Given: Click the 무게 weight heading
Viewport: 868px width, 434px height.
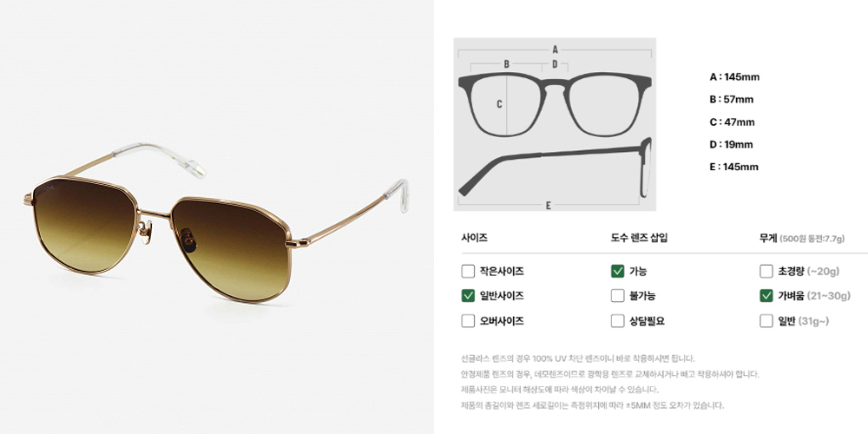Looking at the screenshot, I should coord(768,238).
